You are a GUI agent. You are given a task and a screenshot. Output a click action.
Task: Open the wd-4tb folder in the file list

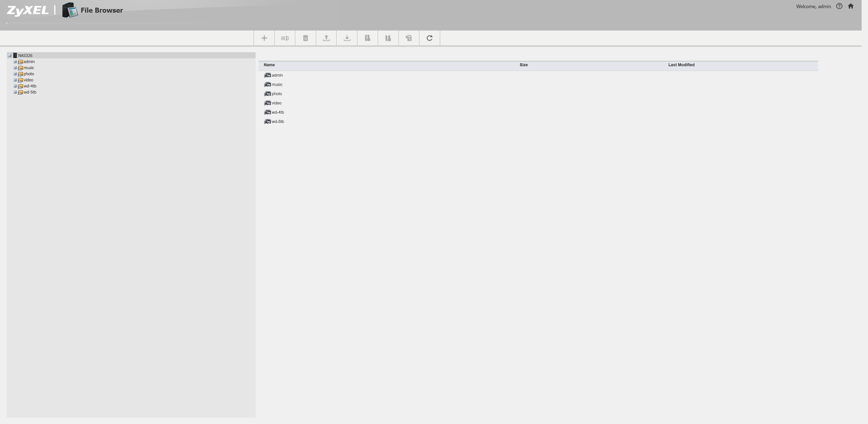tap(278, 112)
